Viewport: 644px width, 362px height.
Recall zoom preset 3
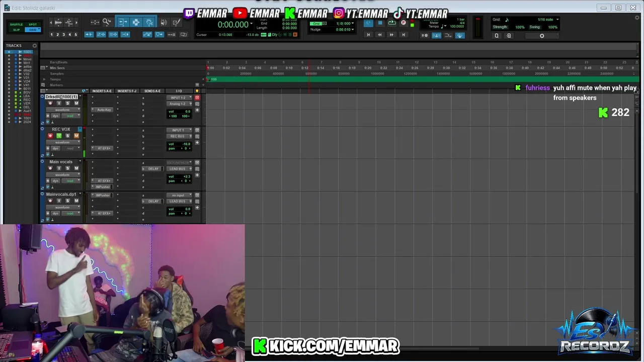click(x=63, y=35)
